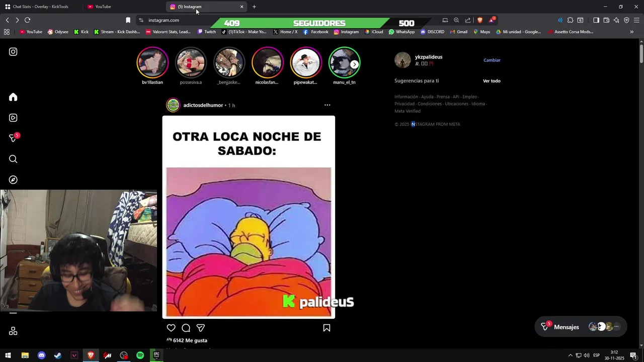Open Odysee bookmark
This screenshot has height=362, width=644.
click(x=58, y=32)
